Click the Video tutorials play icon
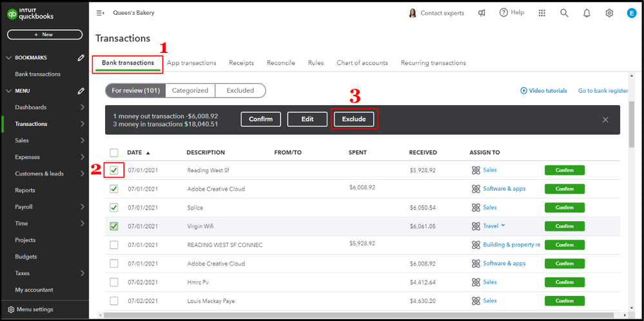The height and width of the screenshot is (321, 644). pyautogui.click(x=523, y=91)
